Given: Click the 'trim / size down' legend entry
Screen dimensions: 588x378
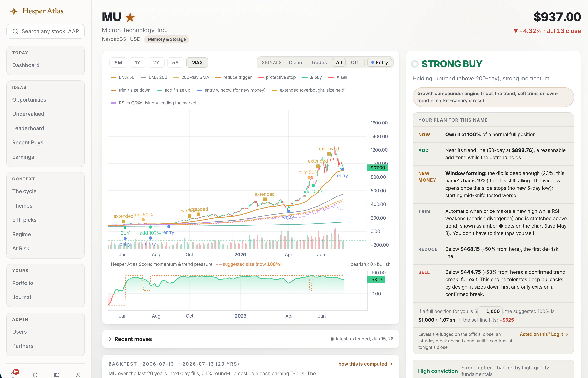Looking at the screenshot, I should coord(131,90).
